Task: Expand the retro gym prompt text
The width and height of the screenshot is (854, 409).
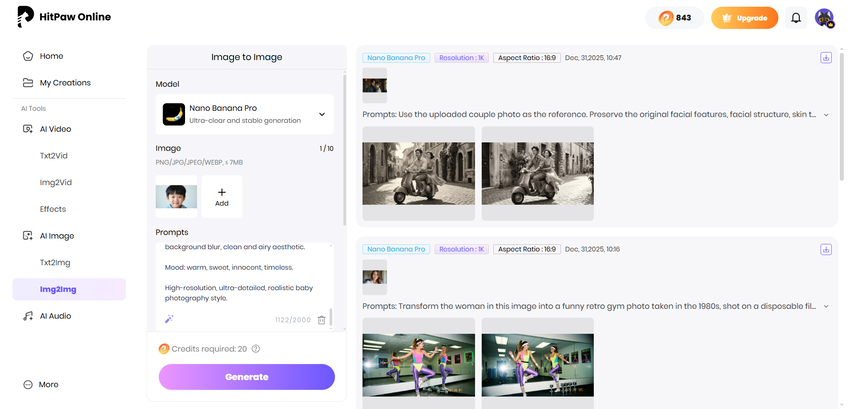Action: (x=826, y=306)
